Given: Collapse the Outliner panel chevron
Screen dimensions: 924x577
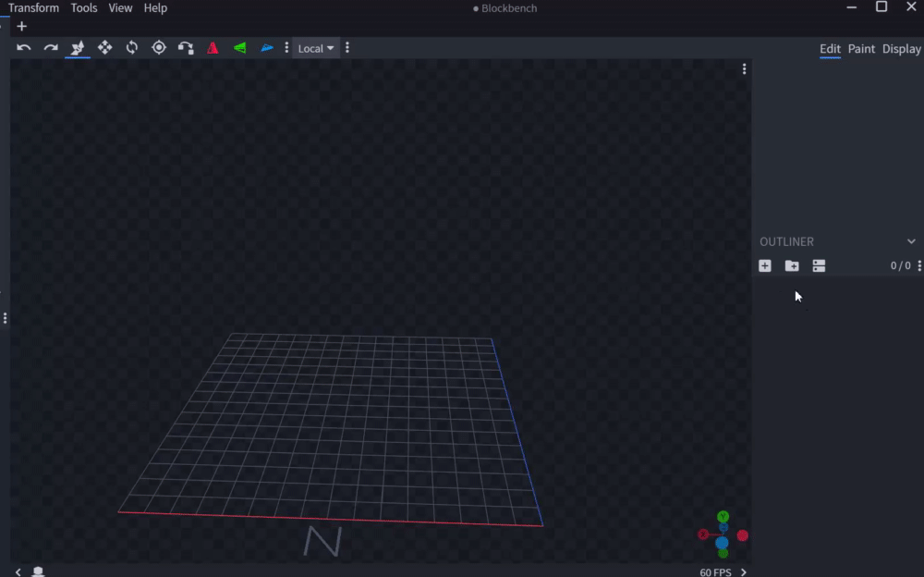Looking at the screenshot, I should pyautogui.click(x=912, y=241).
